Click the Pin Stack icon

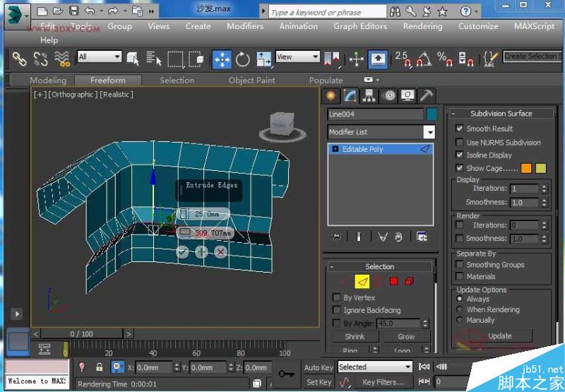pyautogui.click(x=336, y=237)
